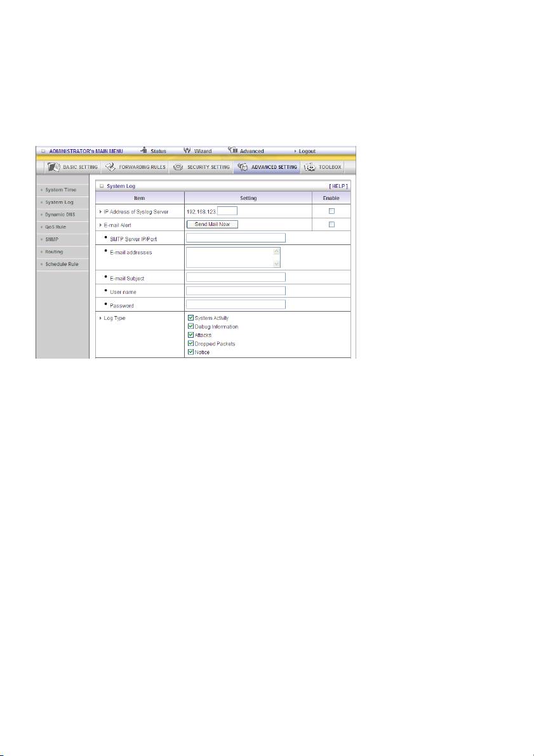This screenshot has width=534, height=756.
Task: Enable the E-mail Alert checkbox
Action: (x=331, y=225)
